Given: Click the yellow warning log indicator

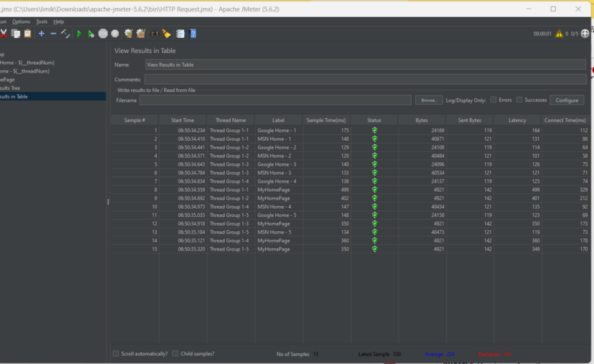Looking at the screenshot, I should (x=559, y=34).
